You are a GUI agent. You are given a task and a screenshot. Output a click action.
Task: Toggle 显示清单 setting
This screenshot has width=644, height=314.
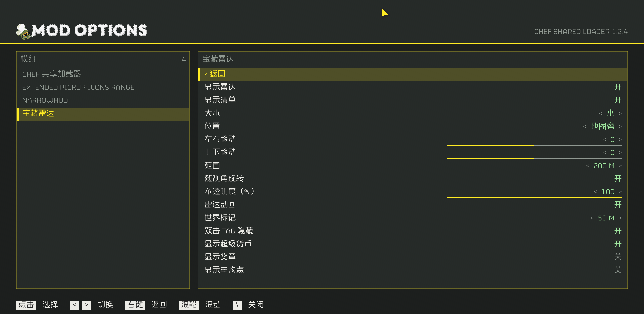[x=618, y=100]
